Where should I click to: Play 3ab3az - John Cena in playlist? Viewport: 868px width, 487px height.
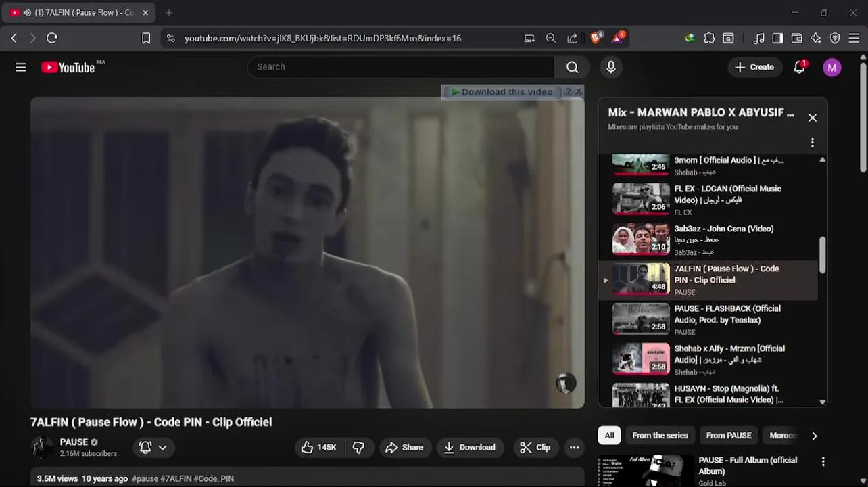point(708,240)
